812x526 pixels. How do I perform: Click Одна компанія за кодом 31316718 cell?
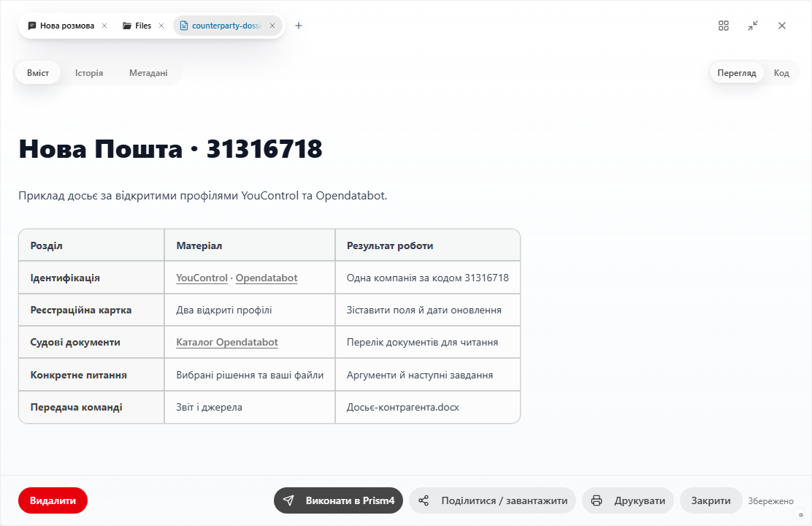pos(428,278)
